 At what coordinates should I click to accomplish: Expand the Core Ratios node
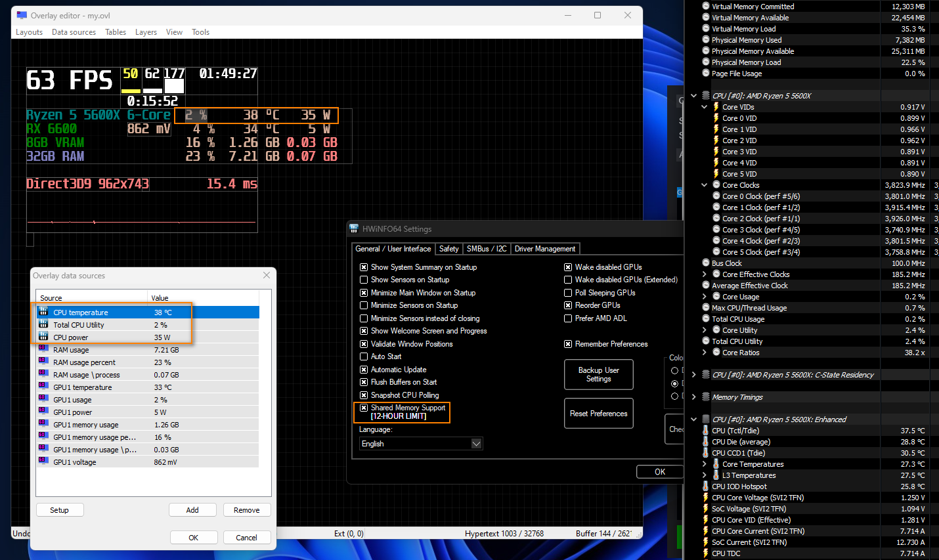705,353
